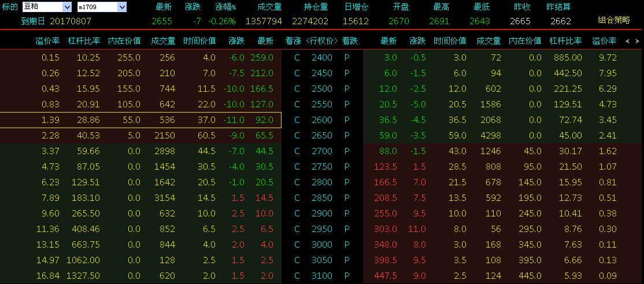Select the 2650 strike price cell
Viewport: 644px width, 284px height.
322,136
